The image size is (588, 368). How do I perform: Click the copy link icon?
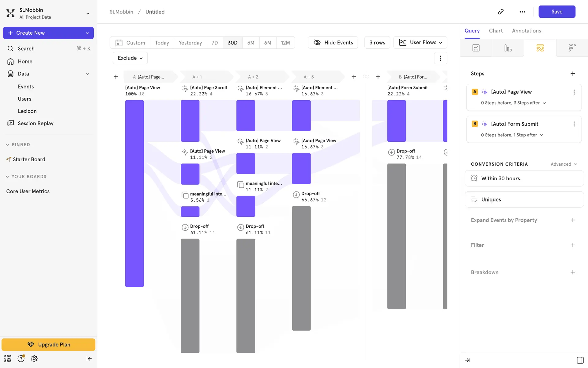[x=501, y=12]
